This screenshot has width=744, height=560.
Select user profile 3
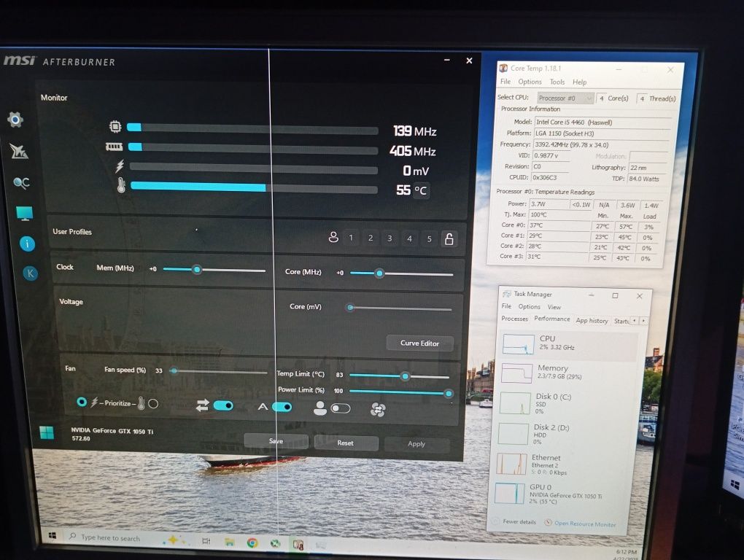pyautogui.click(x=390, y=238)
